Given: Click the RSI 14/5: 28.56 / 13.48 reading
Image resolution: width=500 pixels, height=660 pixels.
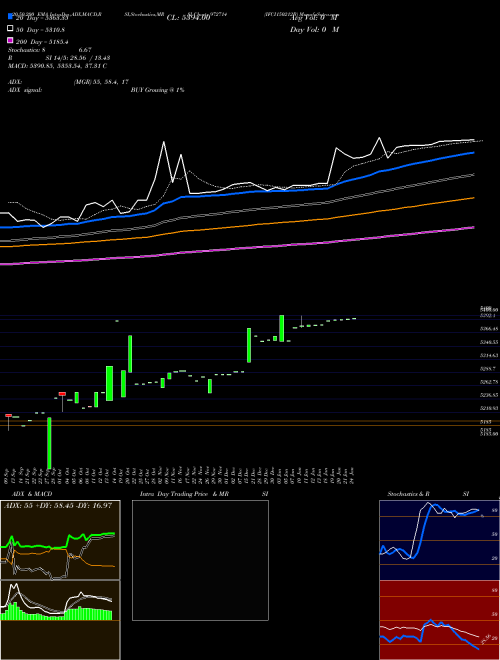Looking at the screenshot, I should (x=59, y=58).
